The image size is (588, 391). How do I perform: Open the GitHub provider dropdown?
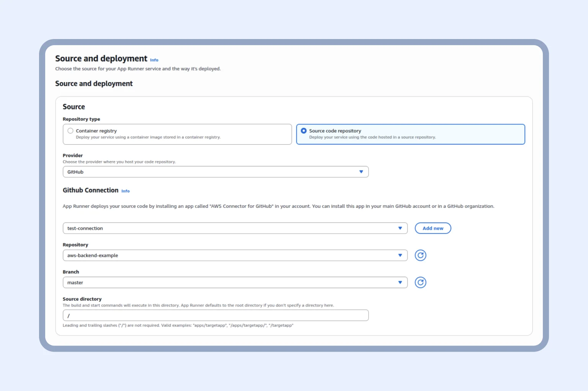pos(216,172)
